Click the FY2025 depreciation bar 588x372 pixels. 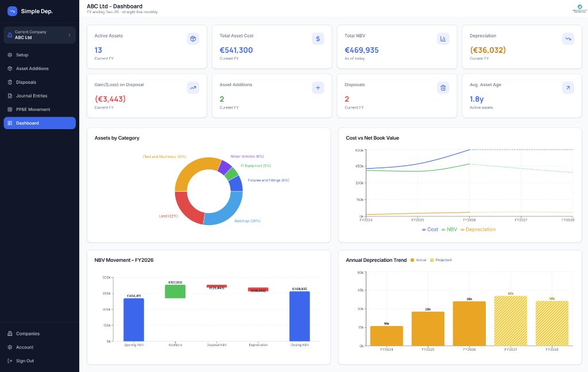(x=428, y=329)
